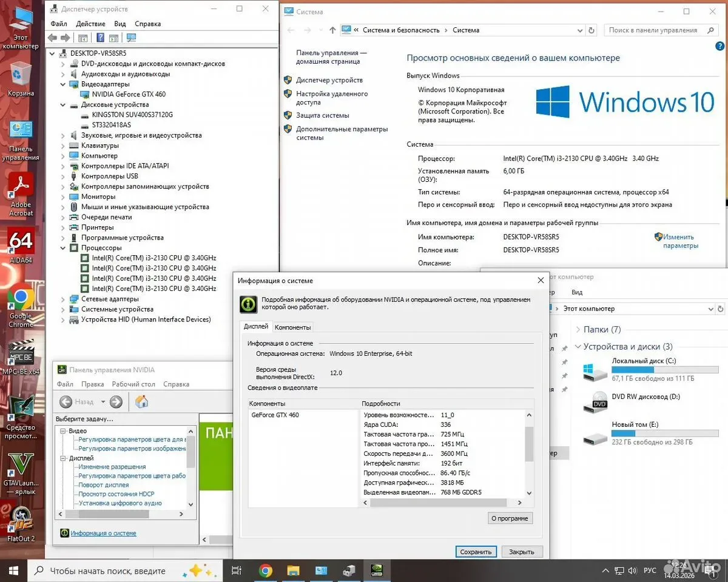Screen dimensions: 728x582
Task: Click Изменить параметры link
Action: tap(681, 241)
